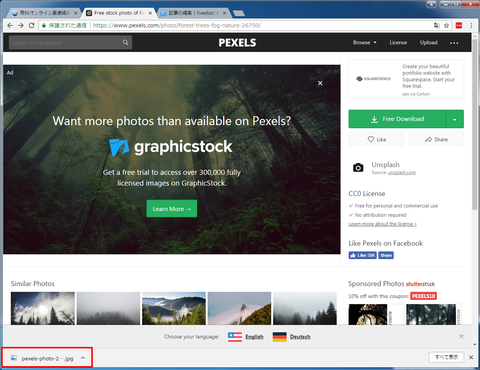Click the green Free Download button

click(x=397, y=119)
